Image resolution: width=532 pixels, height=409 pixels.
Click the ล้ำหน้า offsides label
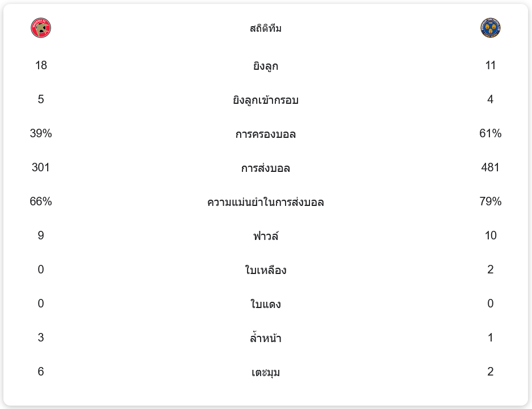[x=266, y=338]
